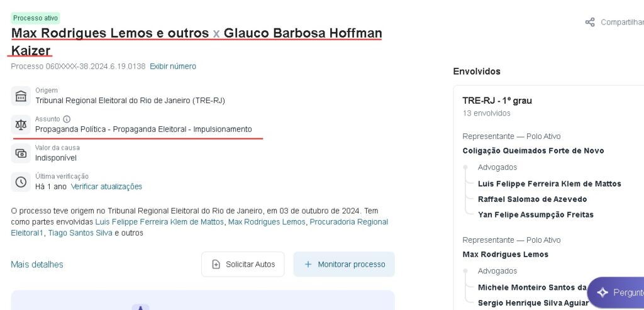
Task: Show the full number via Exibir número
Action: [x=173, y=66]
